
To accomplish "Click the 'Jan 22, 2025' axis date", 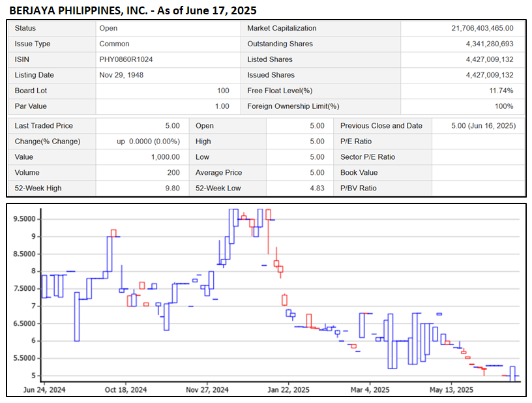I will (288, 390).
